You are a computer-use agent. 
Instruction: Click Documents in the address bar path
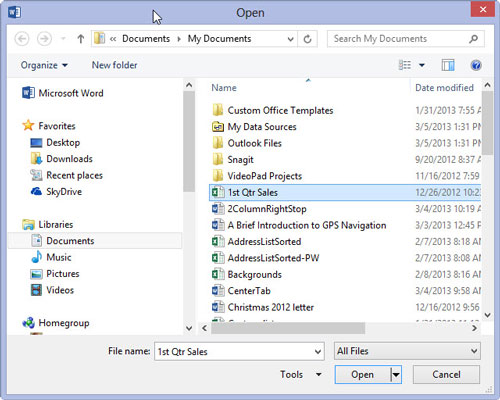pyautogui.click(x=146, y=39)
